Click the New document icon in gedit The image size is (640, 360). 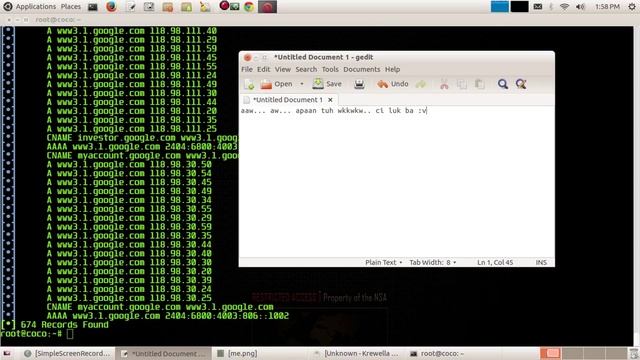click(249, 84)
